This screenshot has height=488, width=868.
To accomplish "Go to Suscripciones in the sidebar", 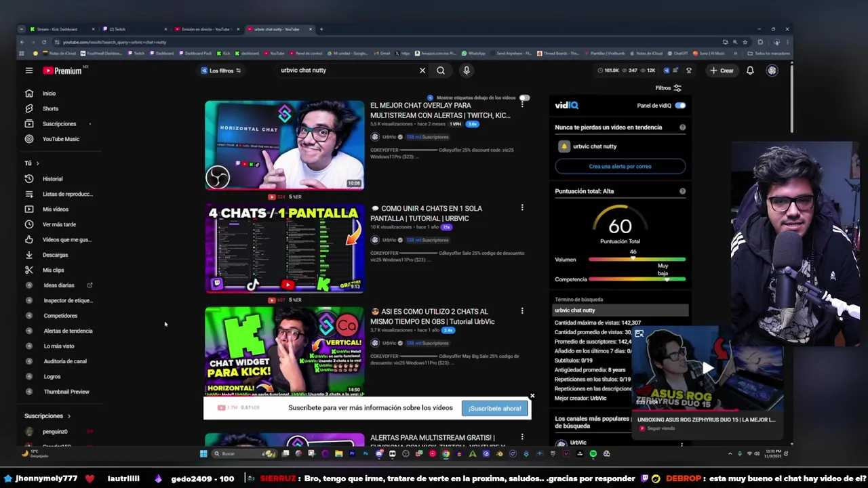I will click(x=60, y=124).
